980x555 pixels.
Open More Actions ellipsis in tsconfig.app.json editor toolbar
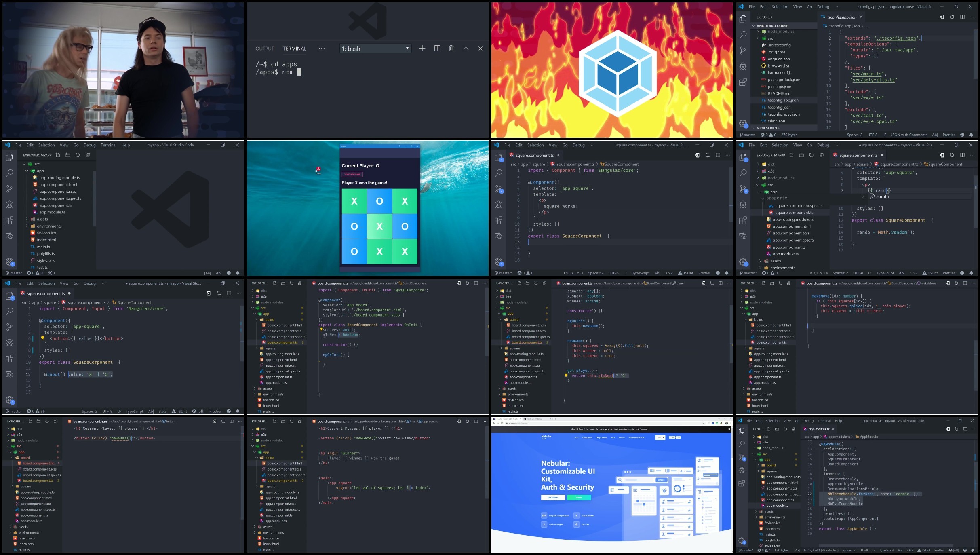tap(972, 17)
